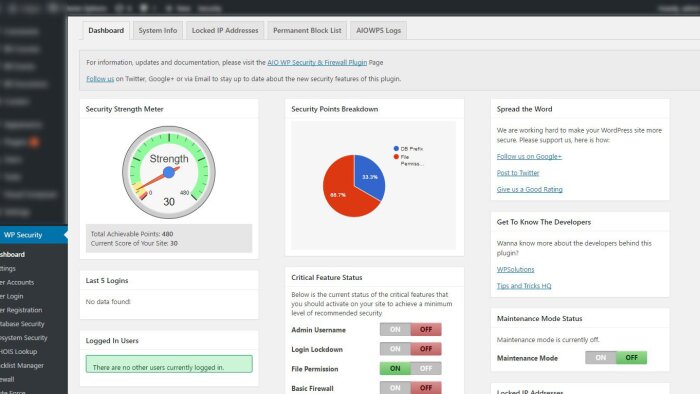The image size is (700, 394).
Task: Open User Login in the sidebar
Action: pyautogui.click(x=12, y=296)
